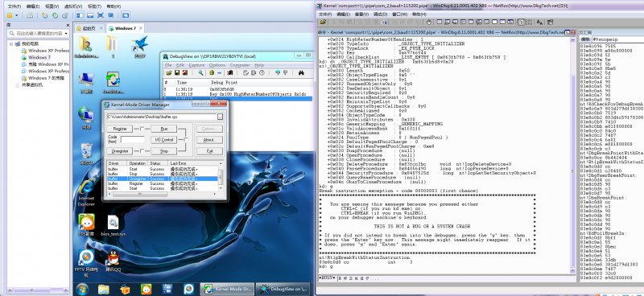Click Run button in Driver Manager

click(x=163, y=129)
